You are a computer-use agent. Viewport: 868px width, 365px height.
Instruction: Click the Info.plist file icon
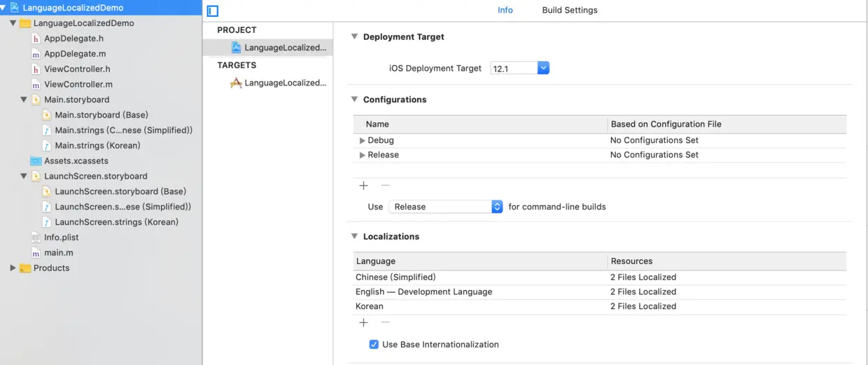point(36,237)
